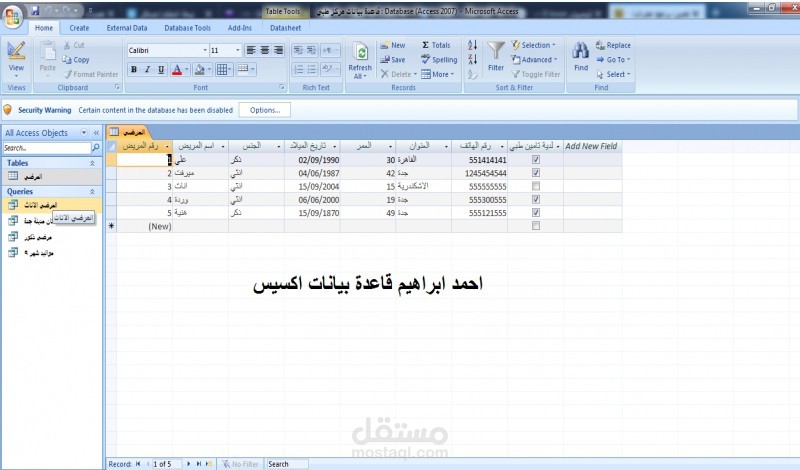Open the Create ribbon tab
The height and width of the screenshot is (470, 800).
[x=79, y=28]
